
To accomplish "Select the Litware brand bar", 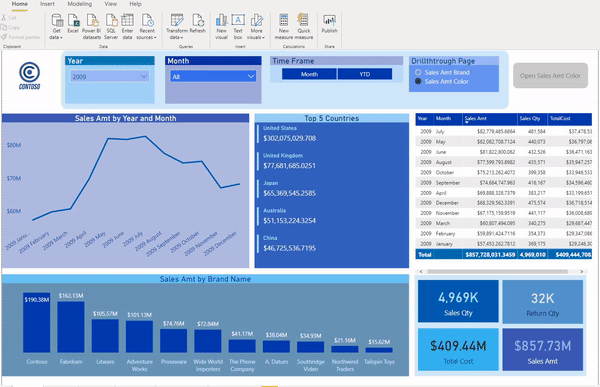I will [105, 336].
